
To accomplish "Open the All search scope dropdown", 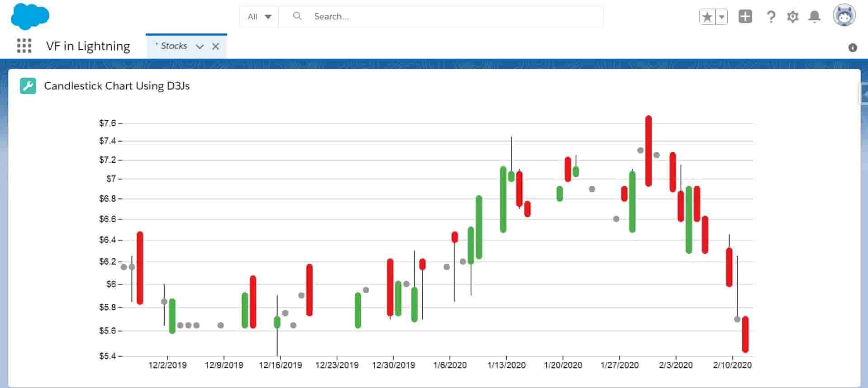I will tap(259, 17).
